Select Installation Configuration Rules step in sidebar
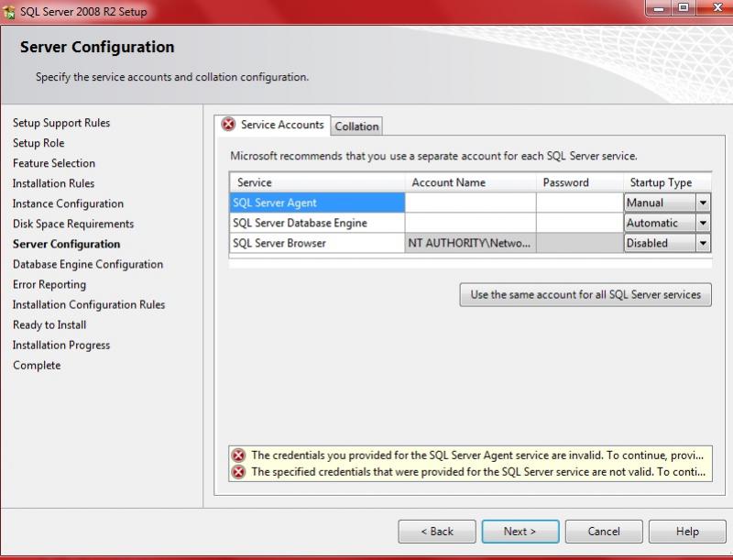This screenshot has height=560, width=733. point(89,305)
